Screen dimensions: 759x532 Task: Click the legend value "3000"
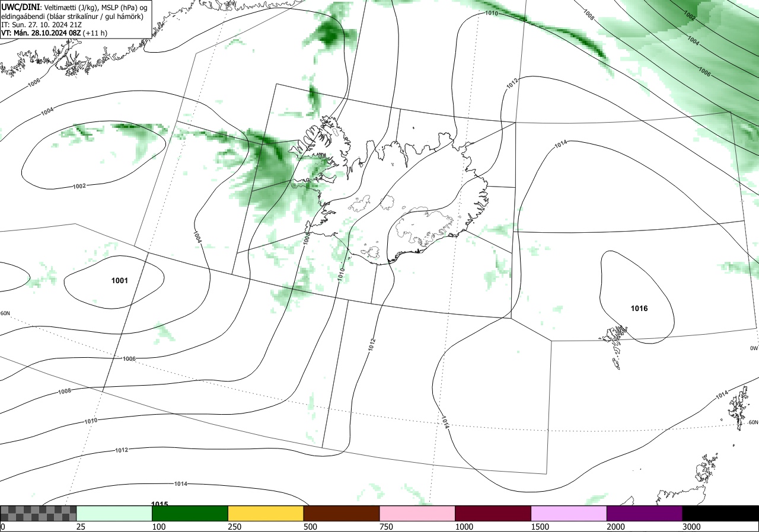pos(691,527)
